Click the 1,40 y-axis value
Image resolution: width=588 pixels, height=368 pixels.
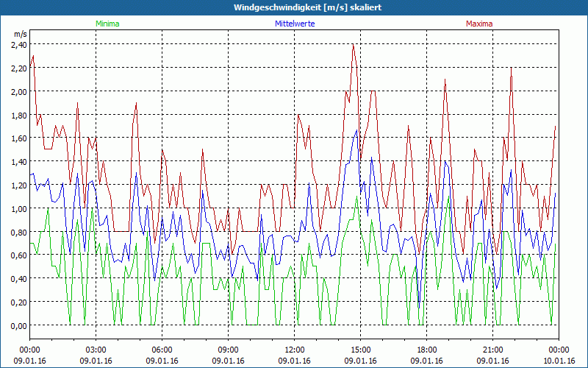click(19, 162)
